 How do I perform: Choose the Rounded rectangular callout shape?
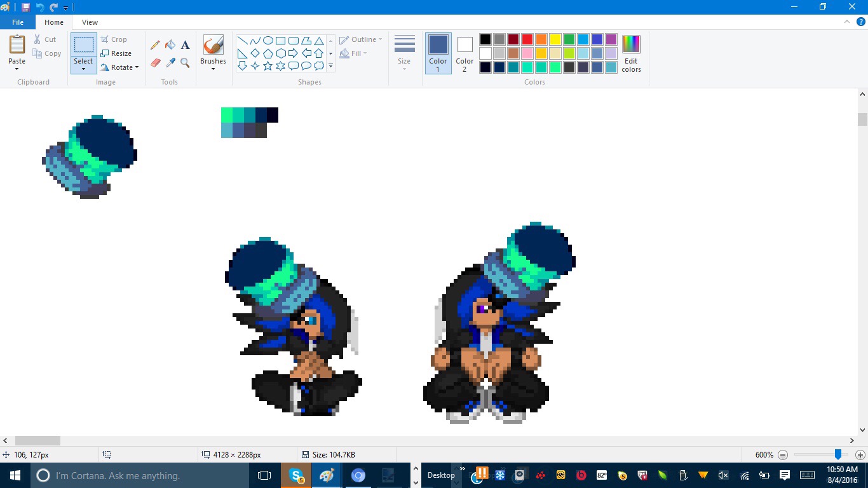[293, 66]
